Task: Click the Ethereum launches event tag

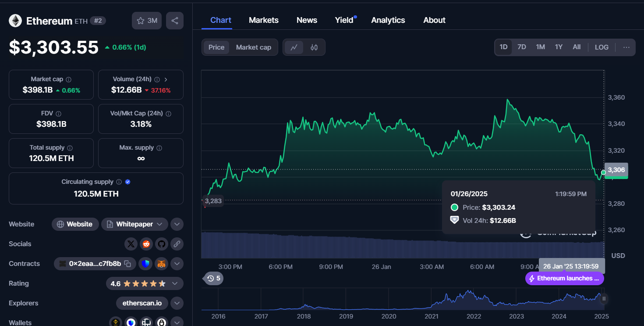Action: 565,278
